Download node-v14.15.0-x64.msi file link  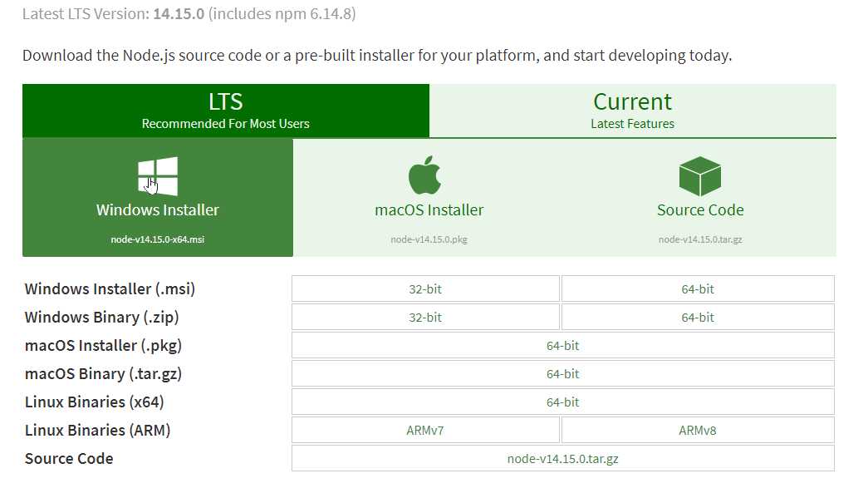click(158, 239)
